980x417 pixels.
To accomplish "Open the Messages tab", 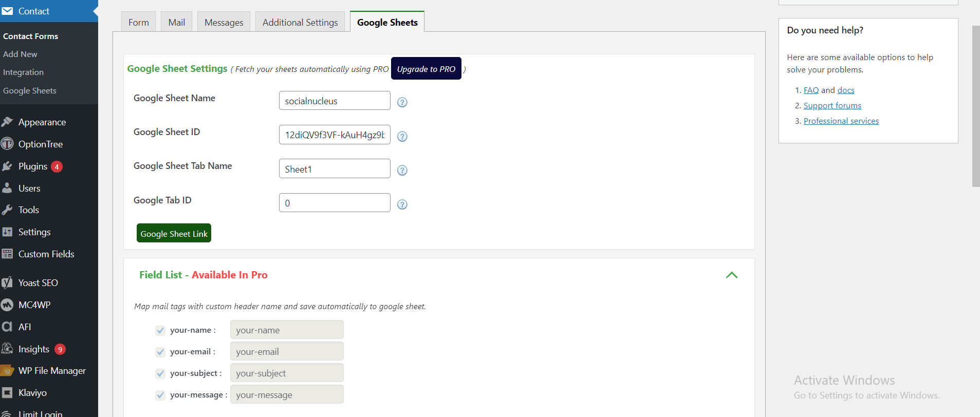I will click(224, 22).
